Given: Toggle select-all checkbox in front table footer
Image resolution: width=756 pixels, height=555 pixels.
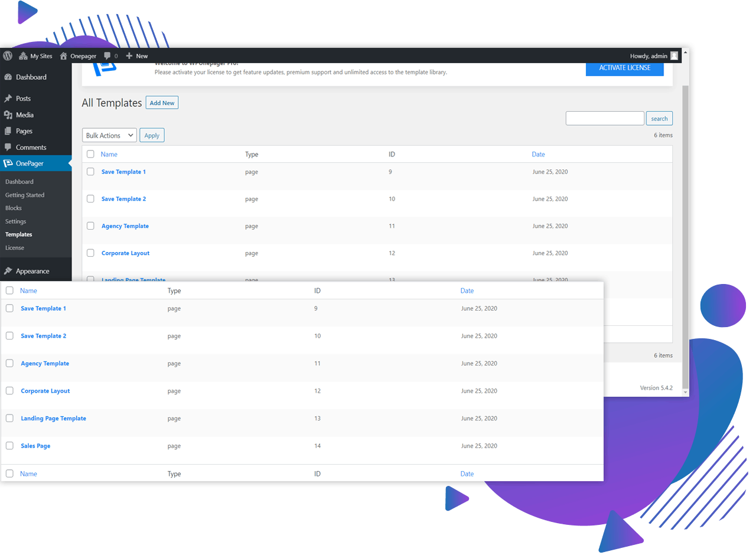Looking at the screenshot, I should (9, 474).
